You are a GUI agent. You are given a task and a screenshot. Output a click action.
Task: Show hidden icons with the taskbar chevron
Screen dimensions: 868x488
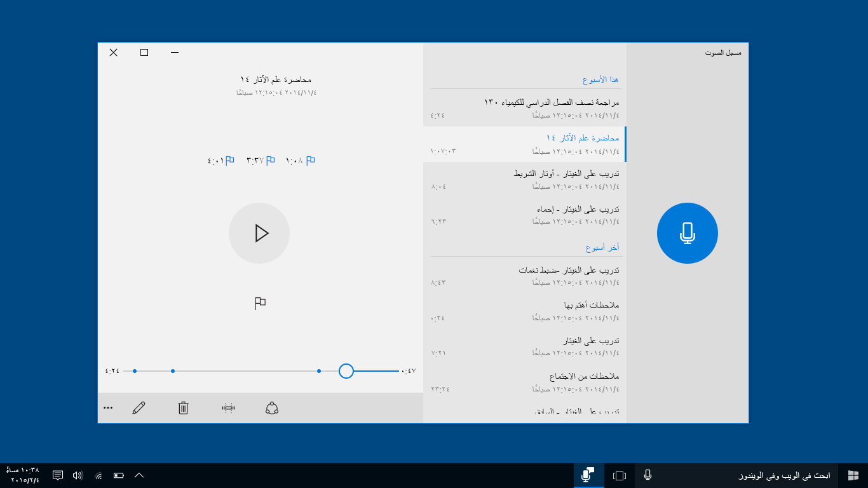click(139, 475)
